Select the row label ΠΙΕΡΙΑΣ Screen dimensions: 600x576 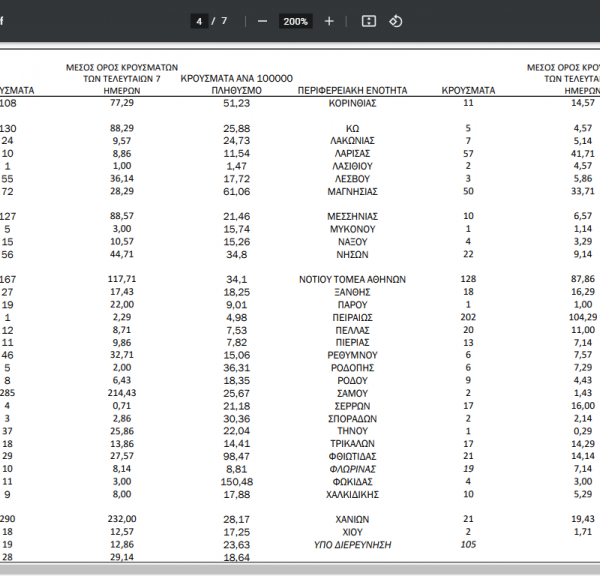(352, 343)
